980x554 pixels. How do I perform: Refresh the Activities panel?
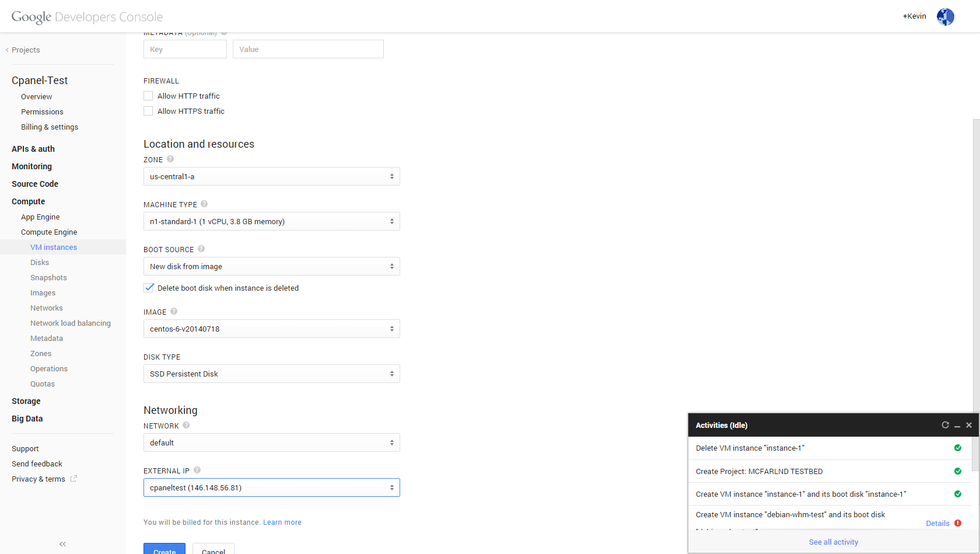point(945,425)
